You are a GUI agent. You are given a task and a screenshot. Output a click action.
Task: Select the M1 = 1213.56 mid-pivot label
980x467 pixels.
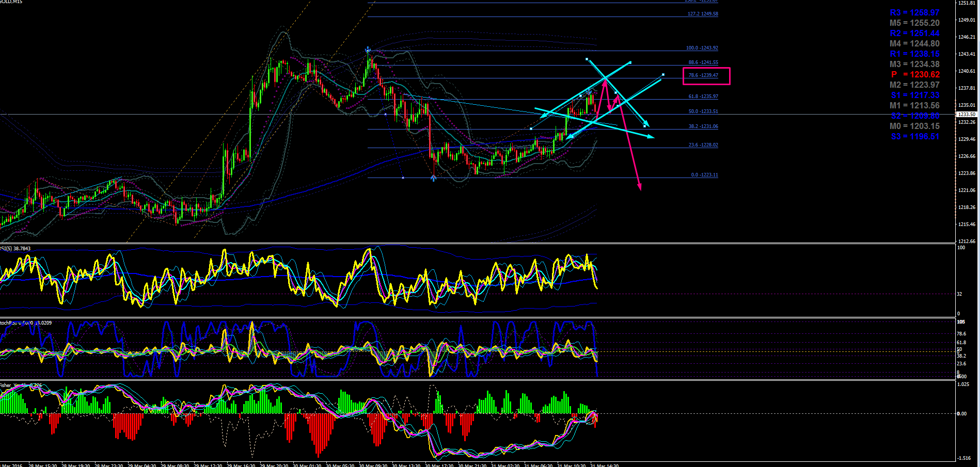click(914, 105)
